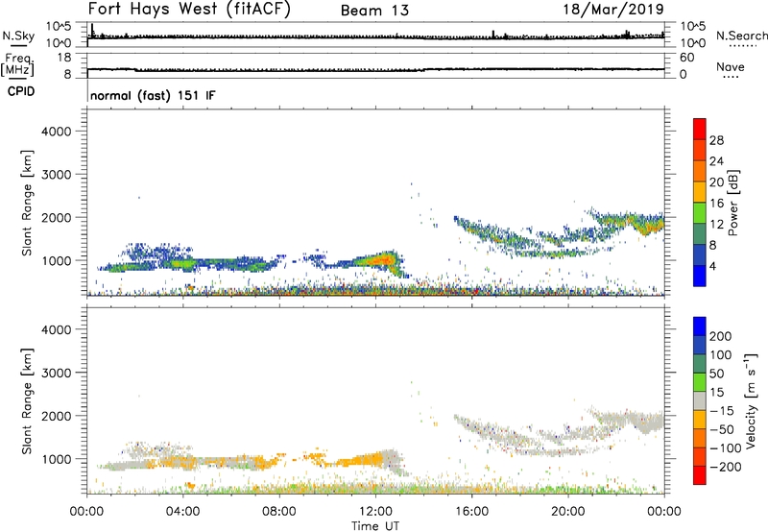
Task: Select the 'N.Sky' legend label
Action: (x=18, y=36)
